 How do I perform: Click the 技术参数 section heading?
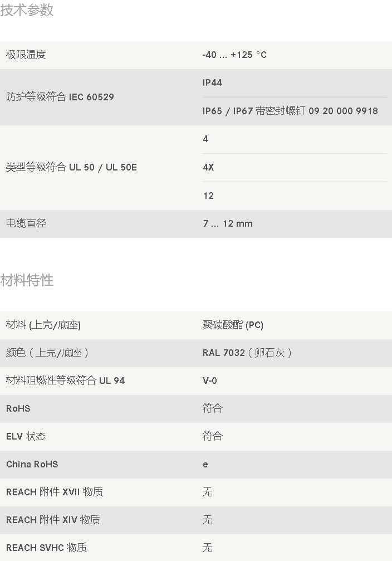click(27, 10)
